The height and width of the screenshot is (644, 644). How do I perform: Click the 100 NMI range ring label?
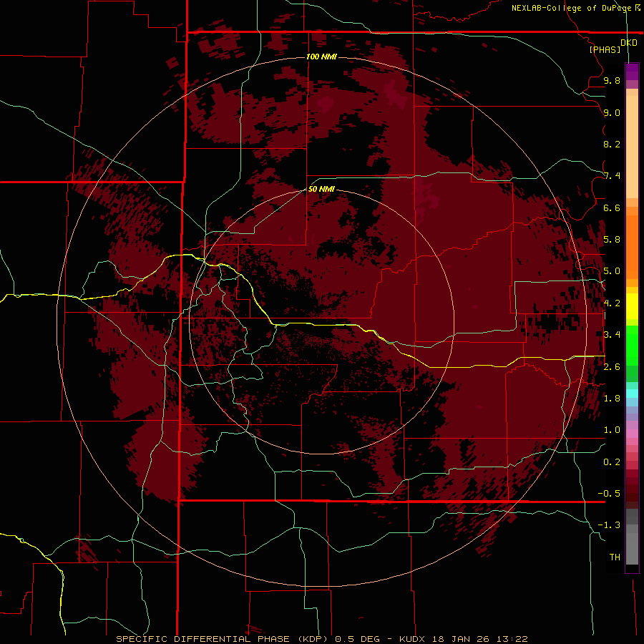(x=321, y=57)
